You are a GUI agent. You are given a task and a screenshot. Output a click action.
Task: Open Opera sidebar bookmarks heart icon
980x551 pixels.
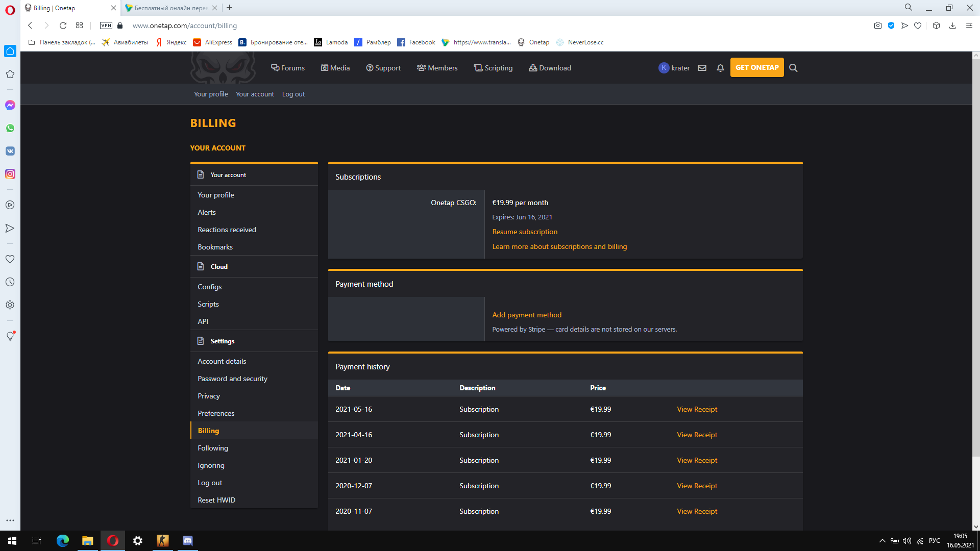[x=10, y=259]
